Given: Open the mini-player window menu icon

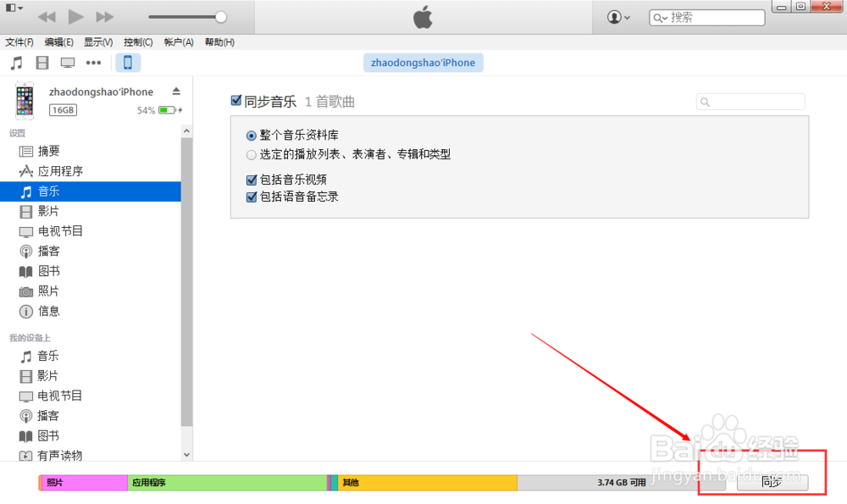Looking at the screenshot, I should (x=14, y=8).
